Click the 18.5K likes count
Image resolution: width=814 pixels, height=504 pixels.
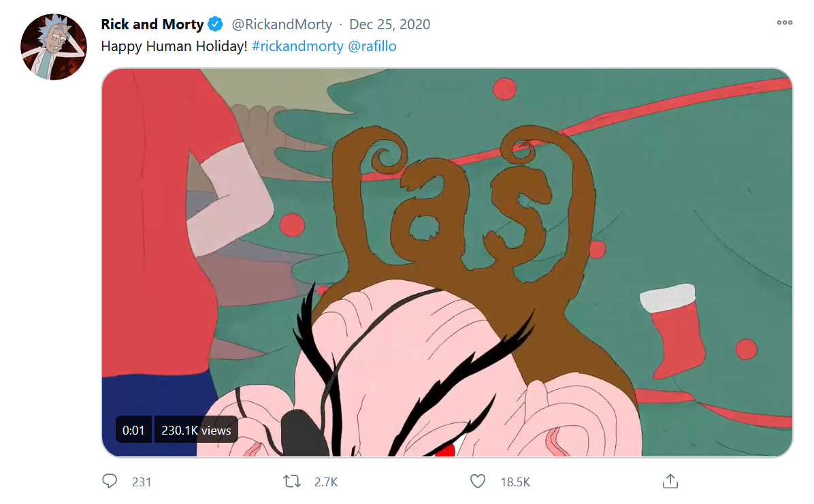pyautogui.click(x=515, y=482)
